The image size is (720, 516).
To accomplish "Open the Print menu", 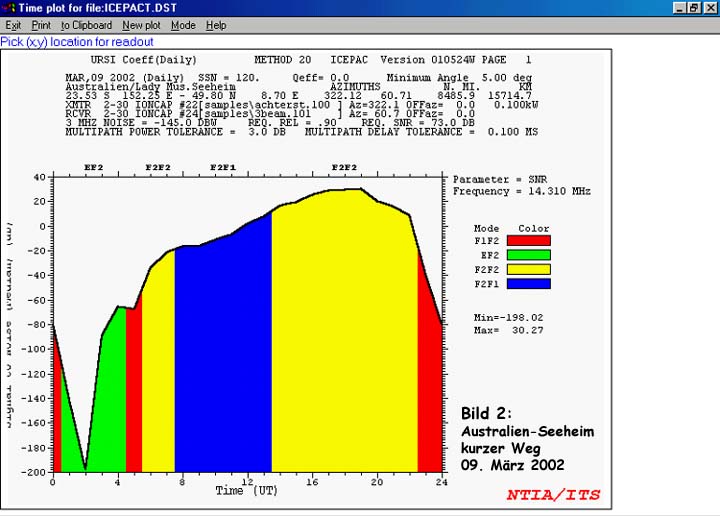I will point(41,25).
